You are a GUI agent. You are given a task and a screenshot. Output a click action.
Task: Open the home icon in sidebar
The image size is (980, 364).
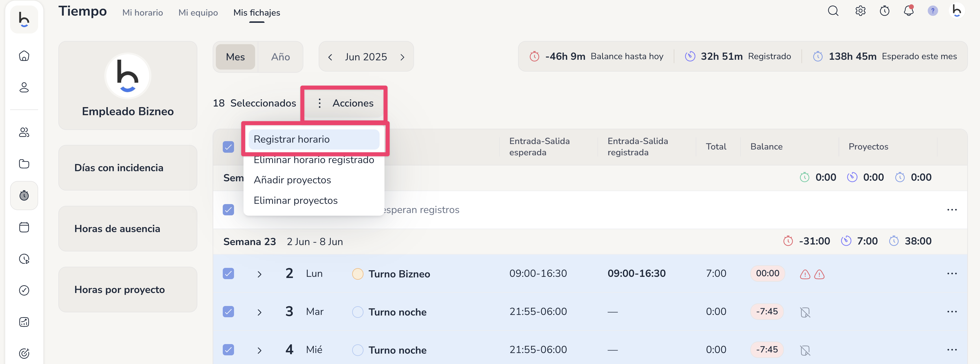pos(24,56)
